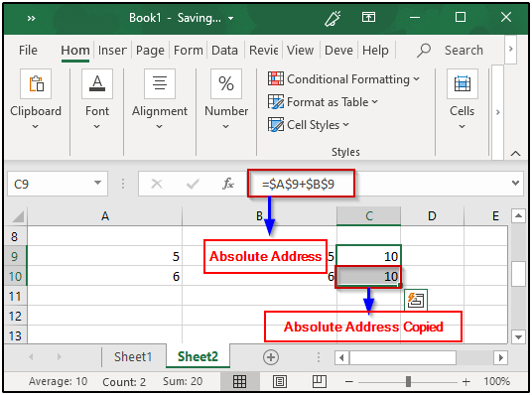
Task: Open the Number percent group icon
Action: click(226, 84)
